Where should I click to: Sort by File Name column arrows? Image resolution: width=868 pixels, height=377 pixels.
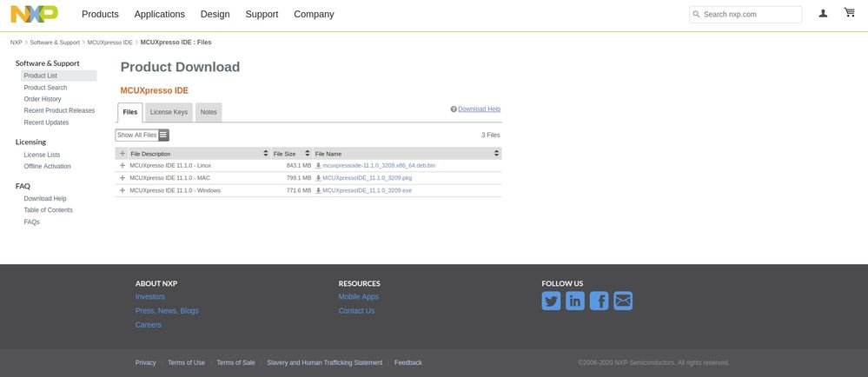(496, 154)
